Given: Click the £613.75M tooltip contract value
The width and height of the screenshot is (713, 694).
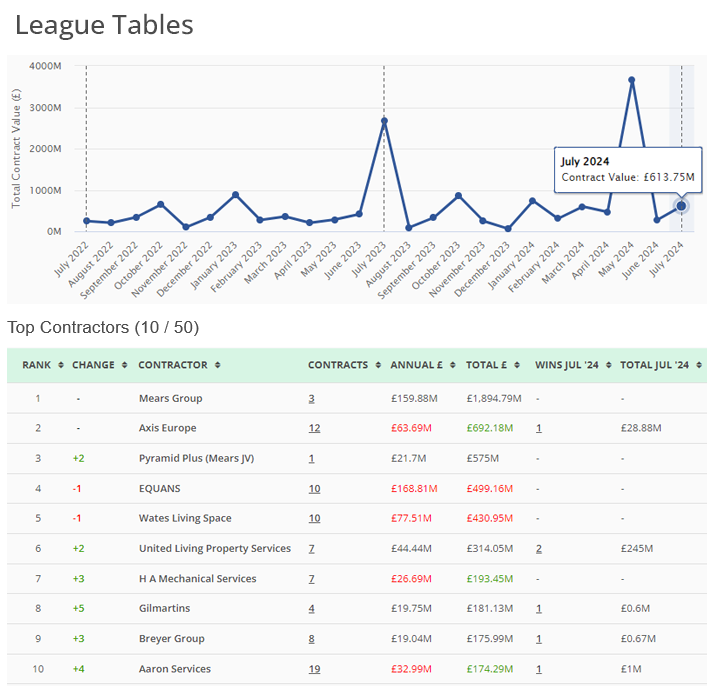Looking at the screenshot, I should (x=669, y=177).
